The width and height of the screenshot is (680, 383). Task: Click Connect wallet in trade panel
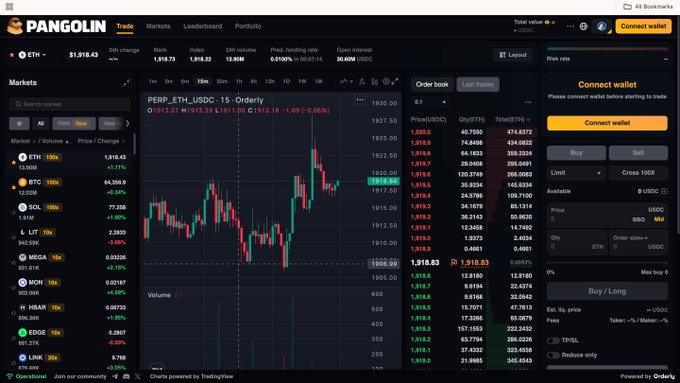(x=607, y=123)
